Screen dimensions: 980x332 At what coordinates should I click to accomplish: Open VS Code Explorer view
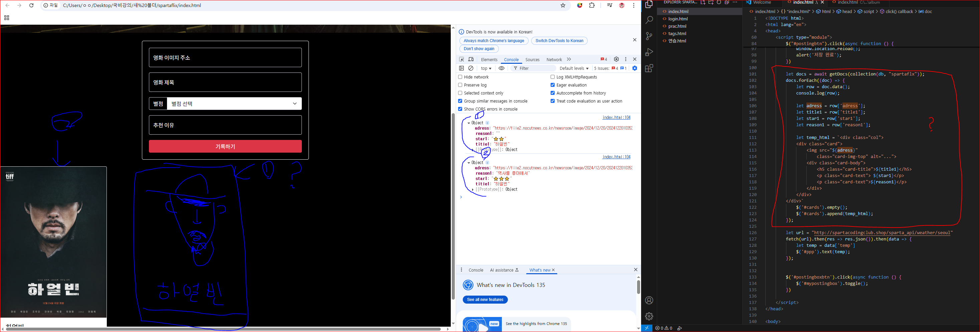(649, 5)
